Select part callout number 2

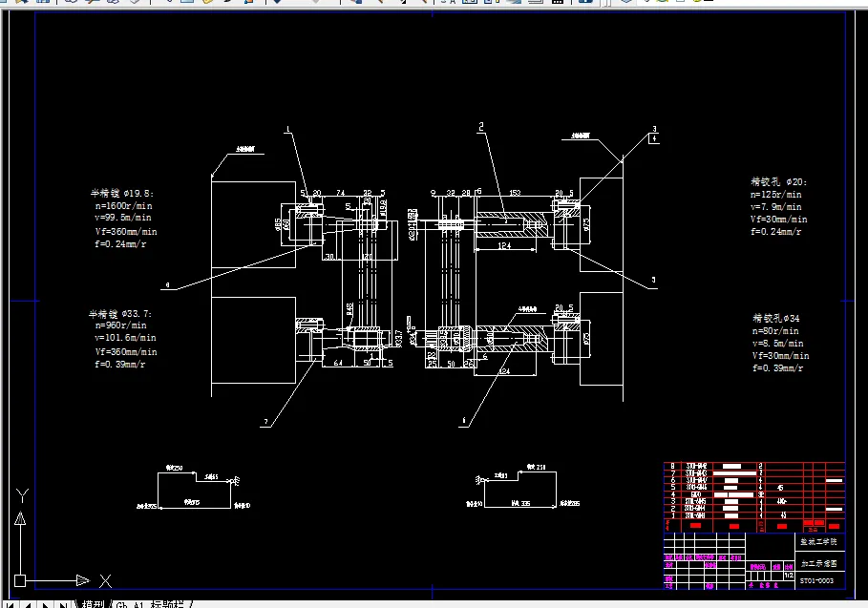(481, 127)
